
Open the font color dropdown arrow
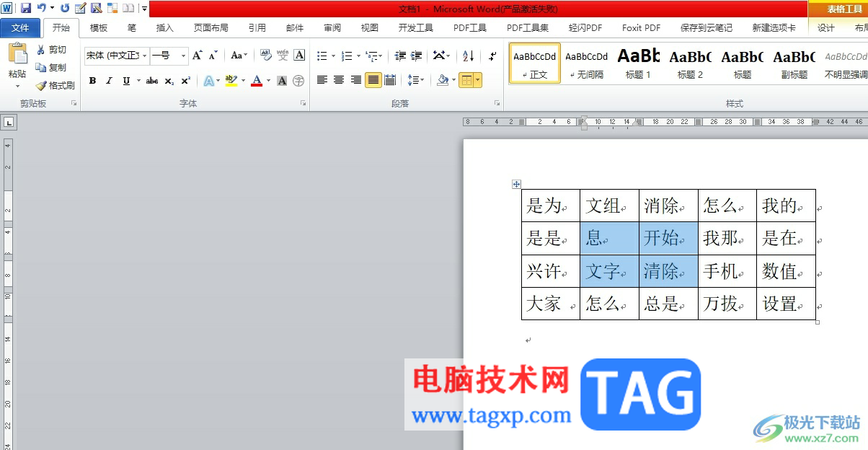click(268, 81)
